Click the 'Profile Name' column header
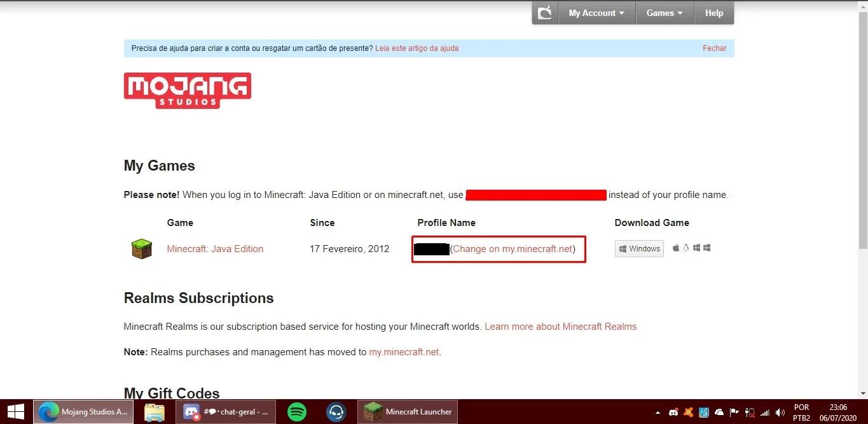Viewport: 868px width, 424px height. pos(446,223)
